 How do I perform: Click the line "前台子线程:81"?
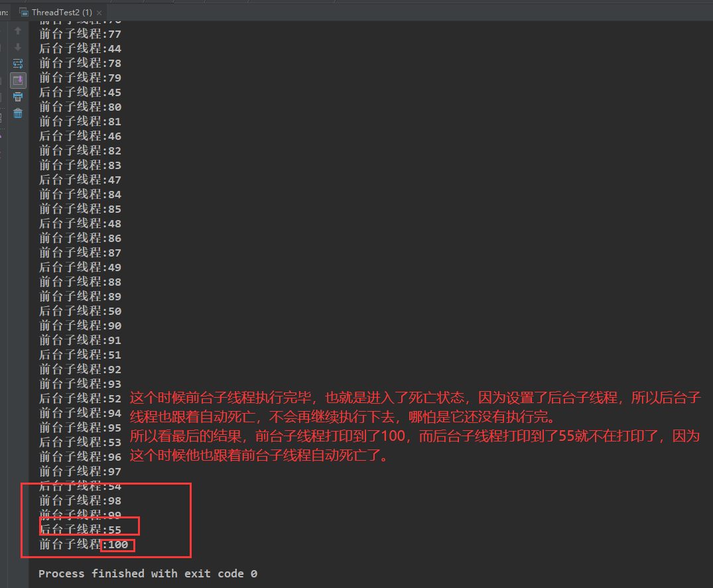tap(80, 121)
